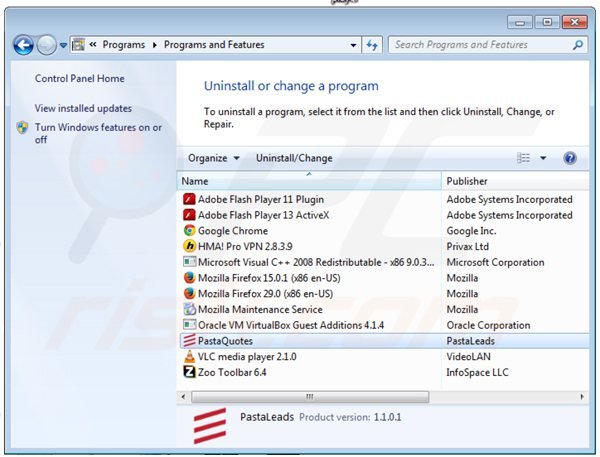
Task: Click the blue Help icon
Action: click(x=570, y=158)
